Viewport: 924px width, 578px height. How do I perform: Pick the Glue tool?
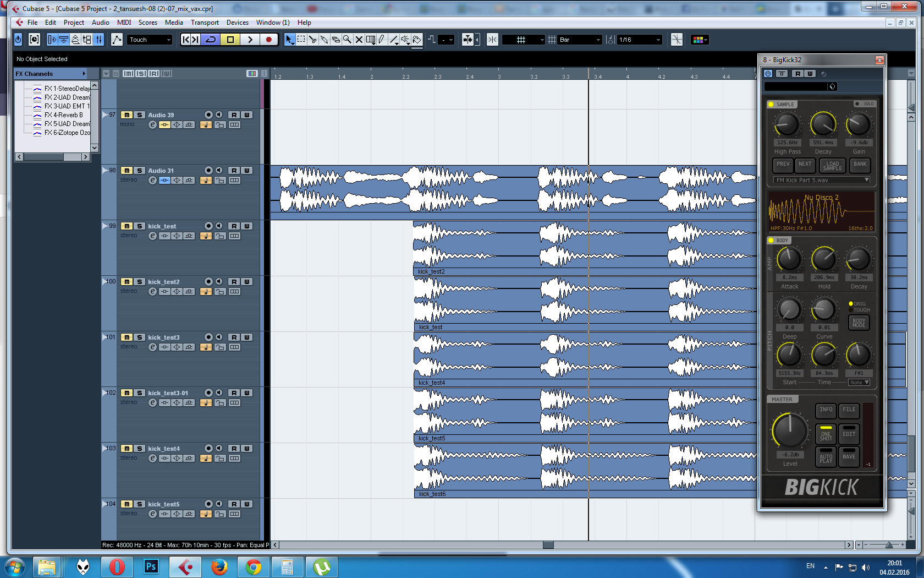pyautogui.click(x=324, y=40)
